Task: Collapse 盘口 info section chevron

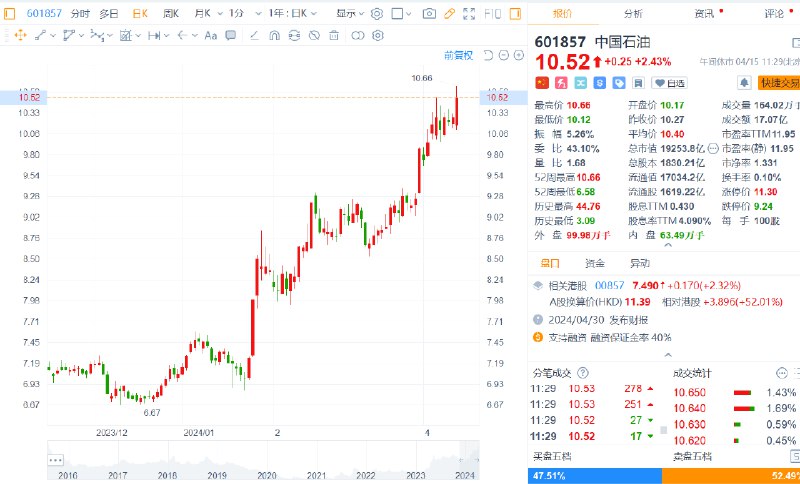Action: tap(667, 355)
